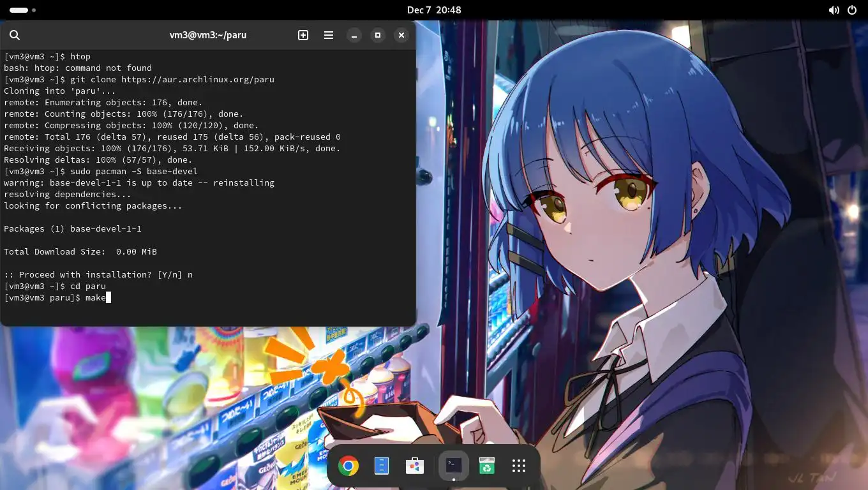The image size is (868, 490).
Task: Click the 'Total Download Size: 0.00 MiB' line
Action: 80,251
